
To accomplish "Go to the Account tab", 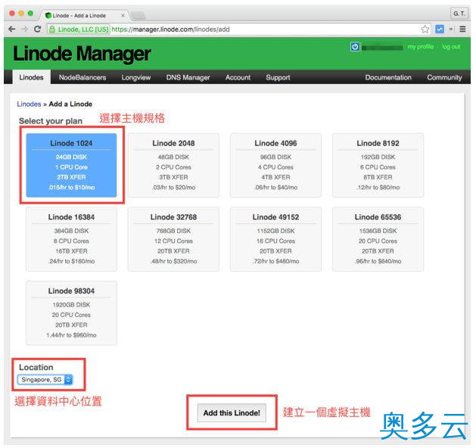I will (x=238, y=77).
